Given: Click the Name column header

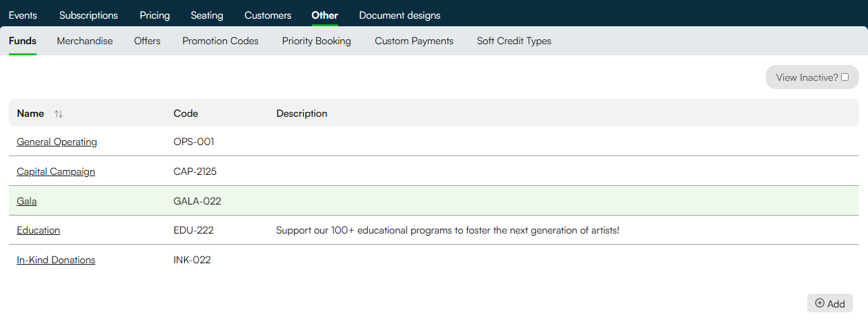Looking at the screenshot, I should click(x=30, y=113).
